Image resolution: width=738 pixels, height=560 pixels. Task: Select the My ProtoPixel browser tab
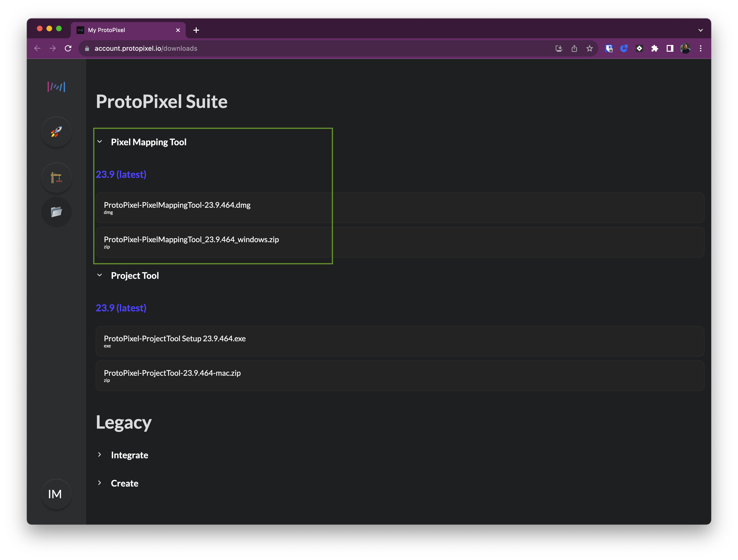coord(128,30)
